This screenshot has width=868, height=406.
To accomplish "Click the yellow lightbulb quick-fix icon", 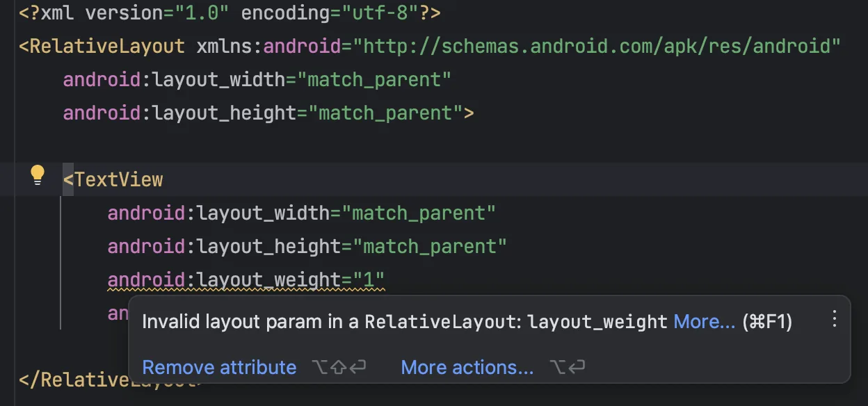I will pyautogui.click(x=38, y=175).
